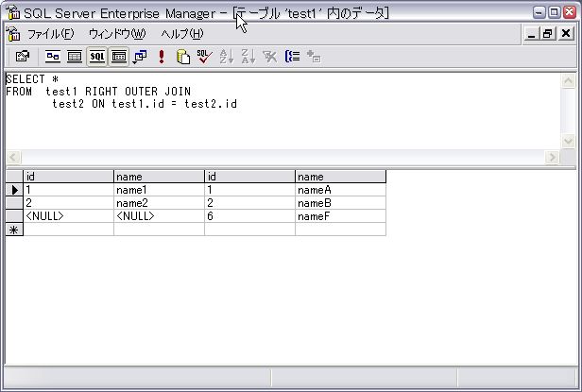Click SQL pane vertical scrollbar down arrow
This screenshot has height=392, width=582.
pyautogui.click(x=568, y=141)
